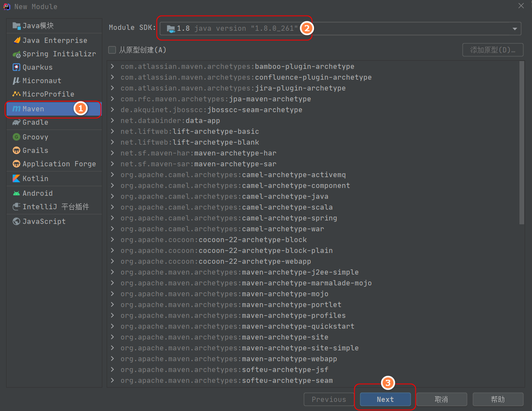This screenshot has width=532, height=411.
Task: Expand net.databinder data-app entry
Action: 112,120
